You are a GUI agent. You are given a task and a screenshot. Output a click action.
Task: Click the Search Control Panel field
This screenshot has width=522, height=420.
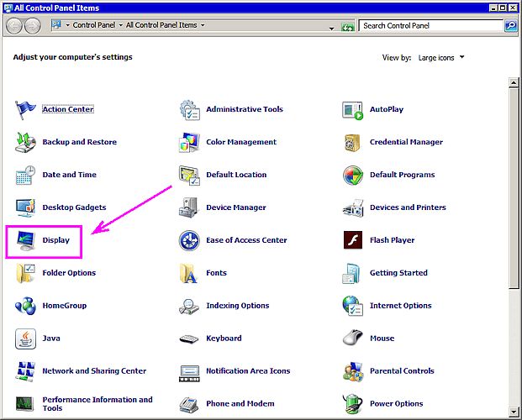pos(430,26)
